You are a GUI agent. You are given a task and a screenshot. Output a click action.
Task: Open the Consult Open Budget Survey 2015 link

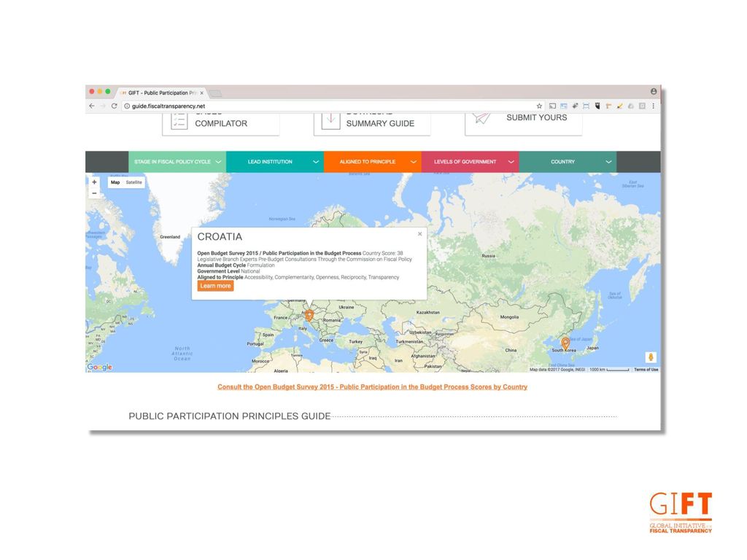[373, 386]
